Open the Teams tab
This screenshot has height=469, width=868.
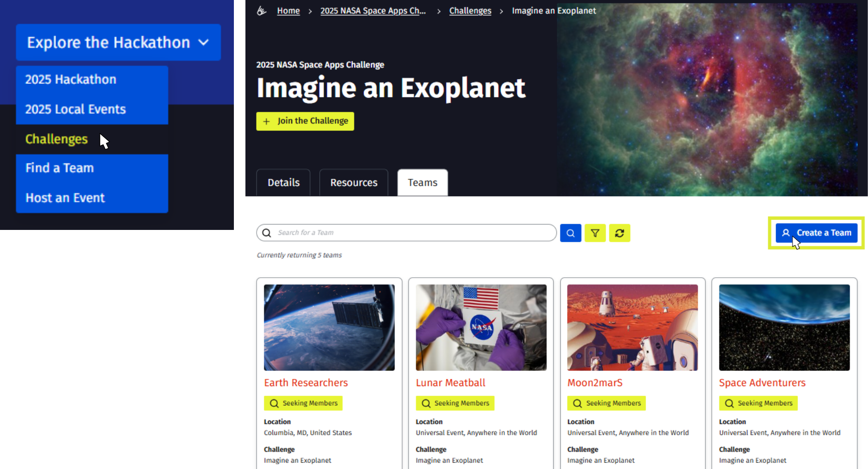pos(422,183)
